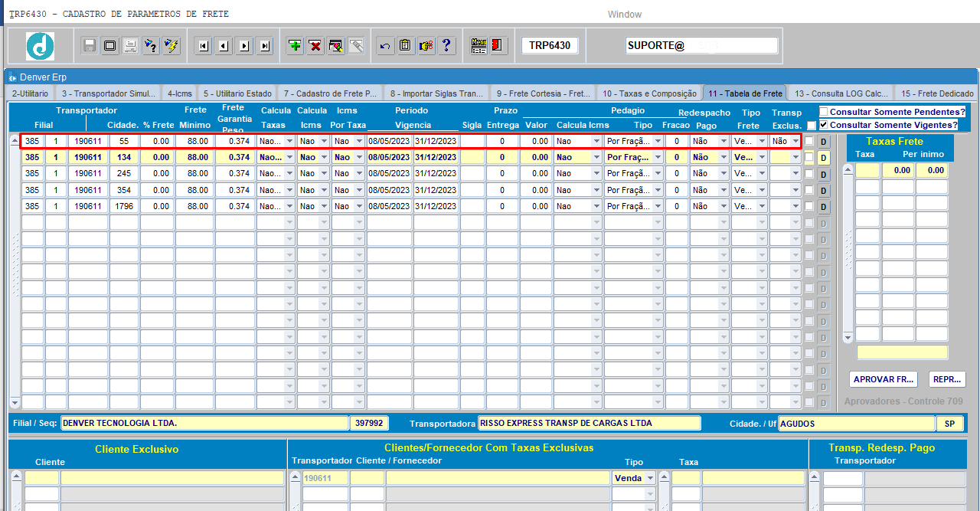Open Help question mark icon
This screenshot has width=980, height=511.
[447, 46]
